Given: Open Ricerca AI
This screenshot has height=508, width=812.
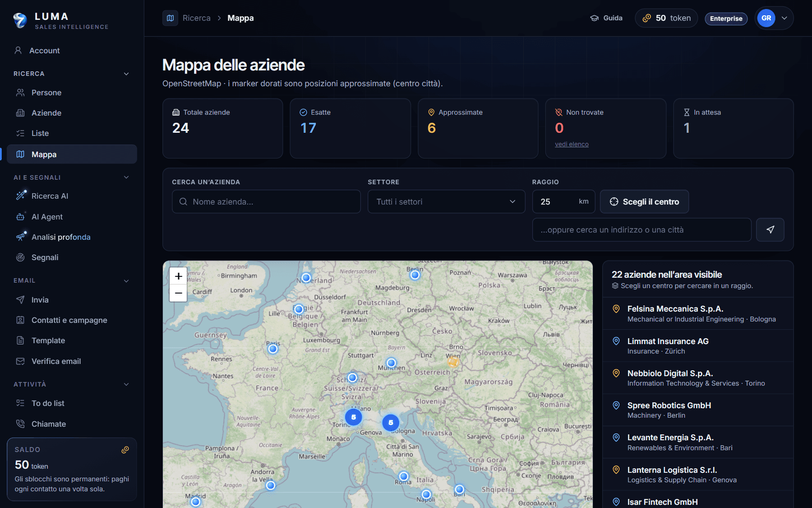Looking at the screenshot, I should pyautogui.click(x=72, y=196).
